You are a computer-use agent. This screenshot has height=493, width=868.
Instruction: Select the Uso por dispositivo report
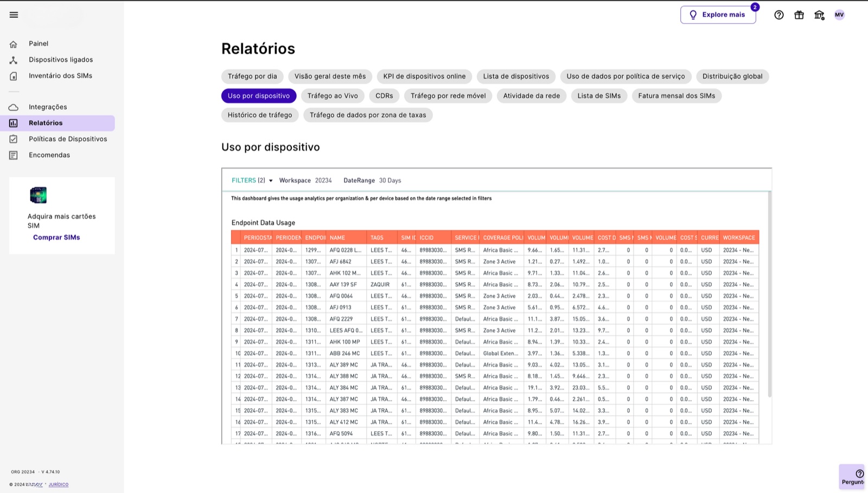point(259,96)
